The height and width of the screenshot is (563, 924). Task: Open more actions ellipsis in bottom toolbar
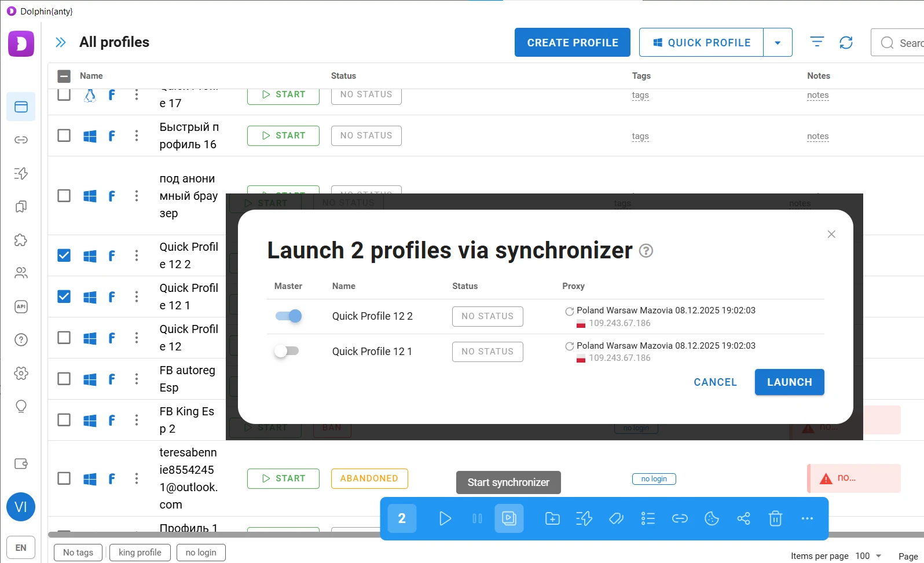coord(807,518)
